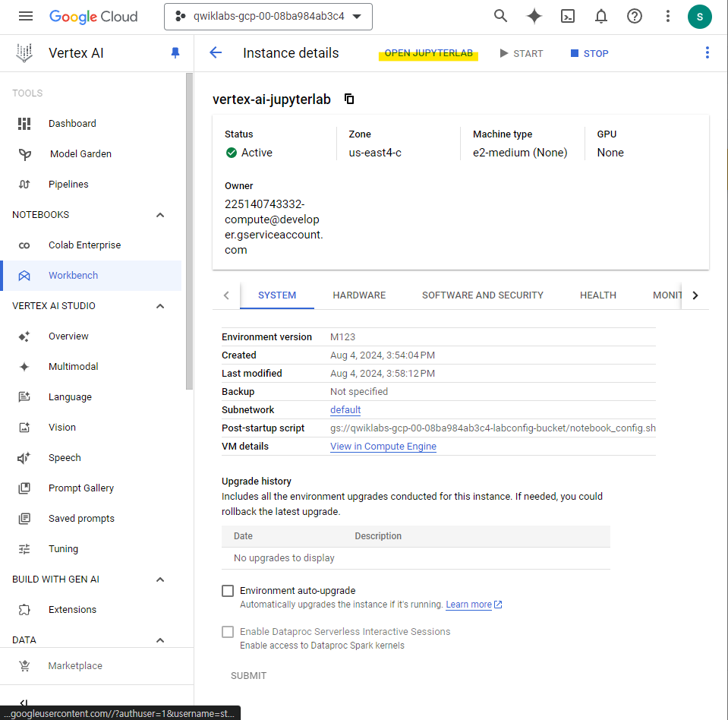Unpin Vertex AI with the pin icon

click(175, 53)
